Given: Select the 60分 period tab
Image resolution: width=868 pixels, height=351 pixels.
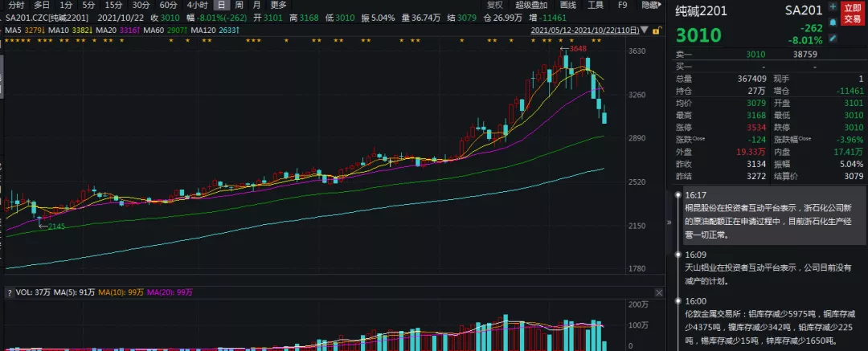Looking at the screenshot, I should (x=168, y=6).
